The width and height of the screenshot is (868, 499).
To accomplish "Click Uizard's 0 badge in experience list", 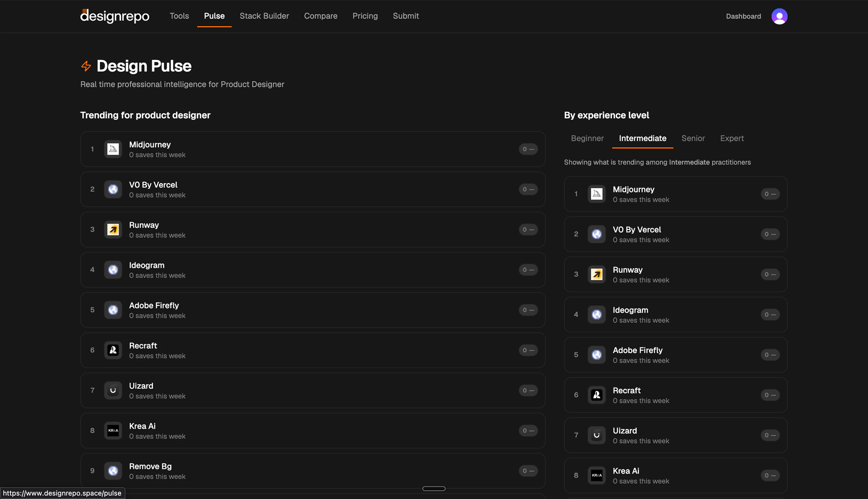I will [x=770, y=435].
